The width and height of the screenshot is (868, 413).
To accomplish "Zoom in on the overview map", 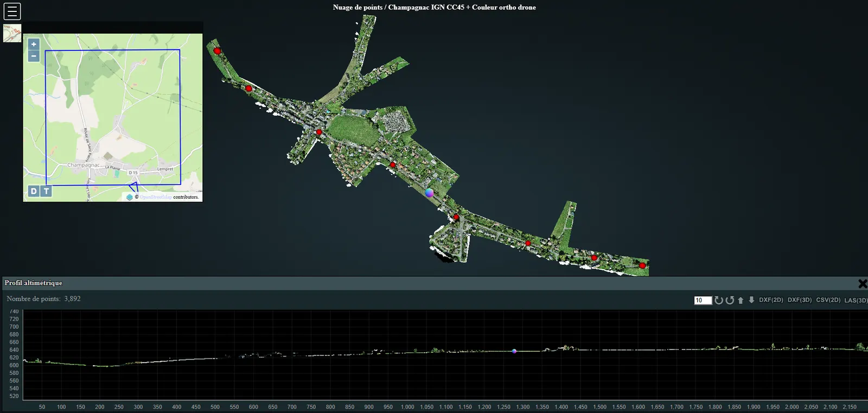I will [x=34, y=45].
